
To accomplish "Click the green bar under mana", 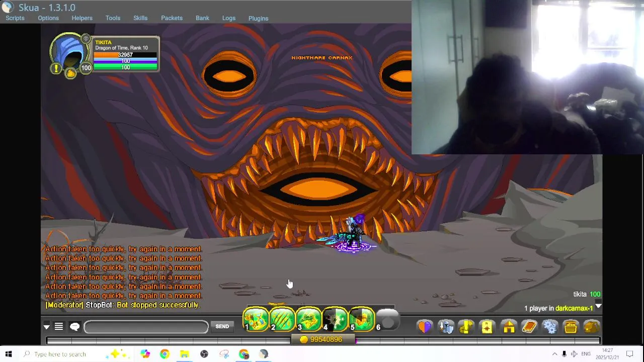I will (x=125, y=67).
